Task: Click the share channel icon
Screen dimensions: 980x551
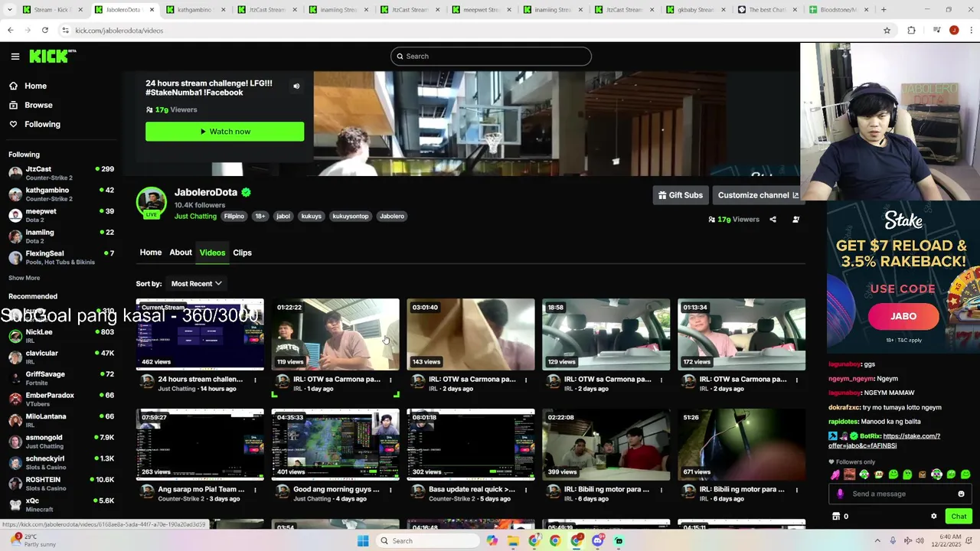Action: [773, 220]
